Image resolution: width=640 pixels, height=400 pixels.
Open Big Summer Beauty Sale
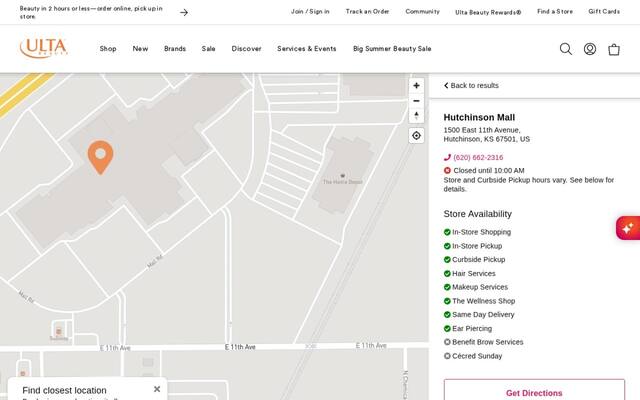tap(392, 49)
